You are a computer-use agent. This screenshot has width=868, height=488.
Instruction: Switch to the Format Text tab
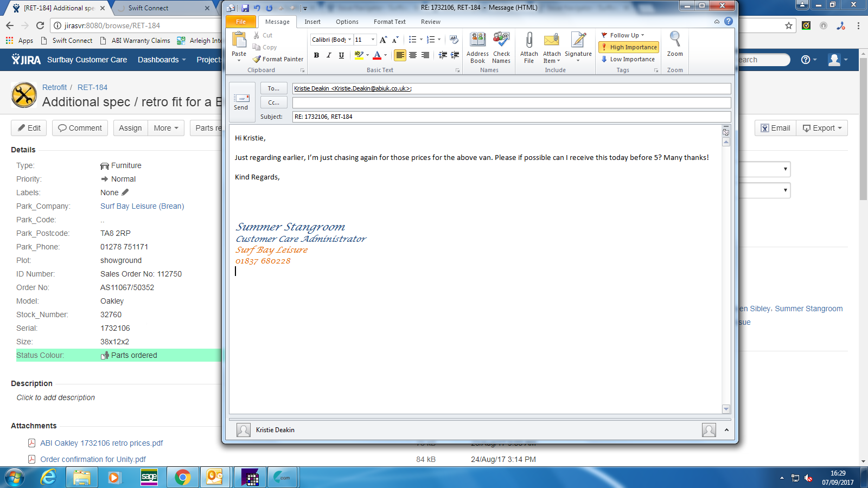click(x=390, y=22)
